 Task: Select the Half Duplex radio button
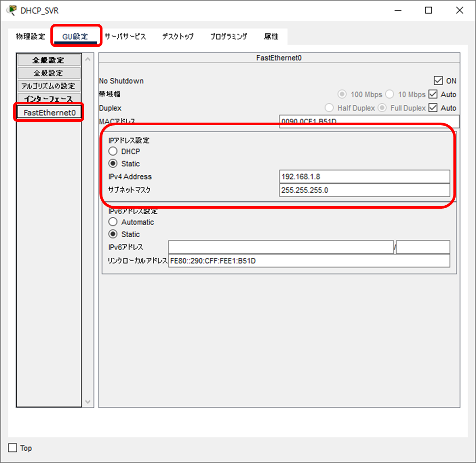coord(329,108)
